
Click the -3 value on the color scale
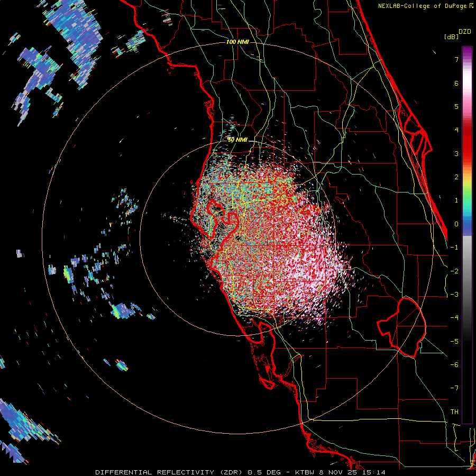pyautogui.click(x=454, y=295)
